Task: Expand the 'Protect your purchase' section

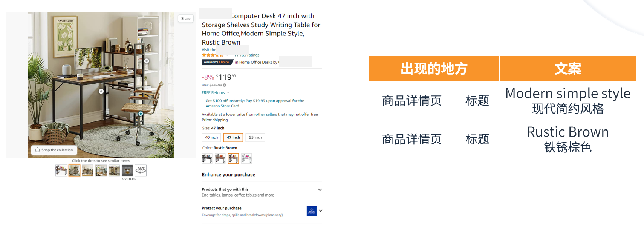Action: [x=320, y=210]
